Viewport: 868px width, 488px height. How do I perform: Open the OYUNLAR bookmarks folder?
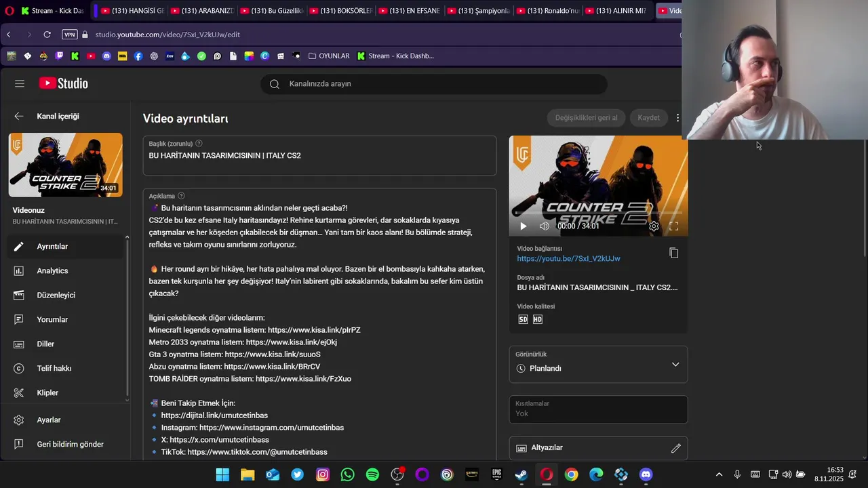[330, 56]
